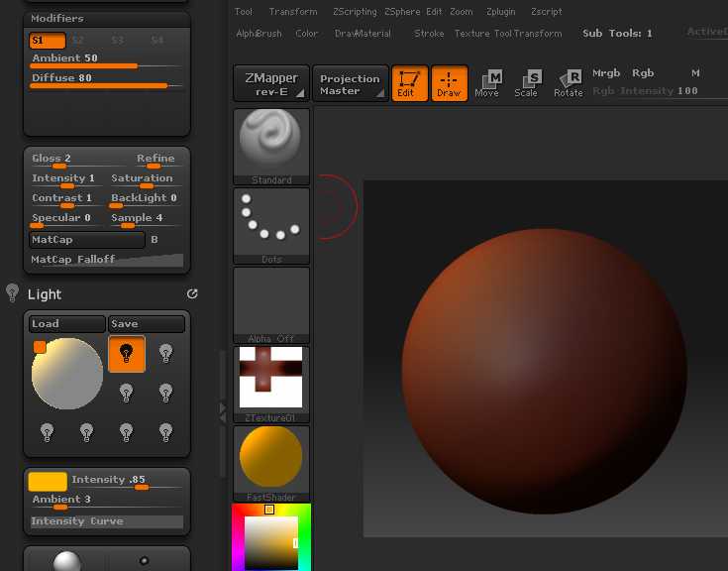
Task: Open the Standard brush thumbnail
Action: tap(271, 145)
